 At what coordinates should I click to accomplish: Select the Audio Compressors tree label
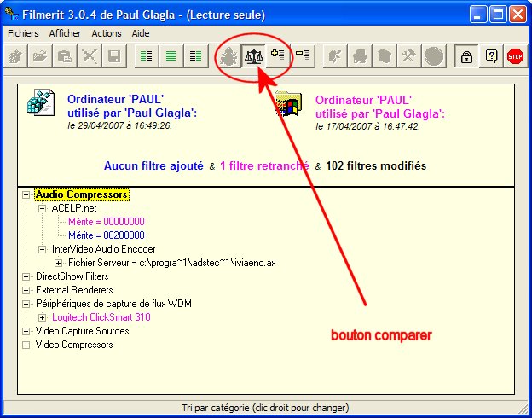pyautogui.click(x=82, y=194)
